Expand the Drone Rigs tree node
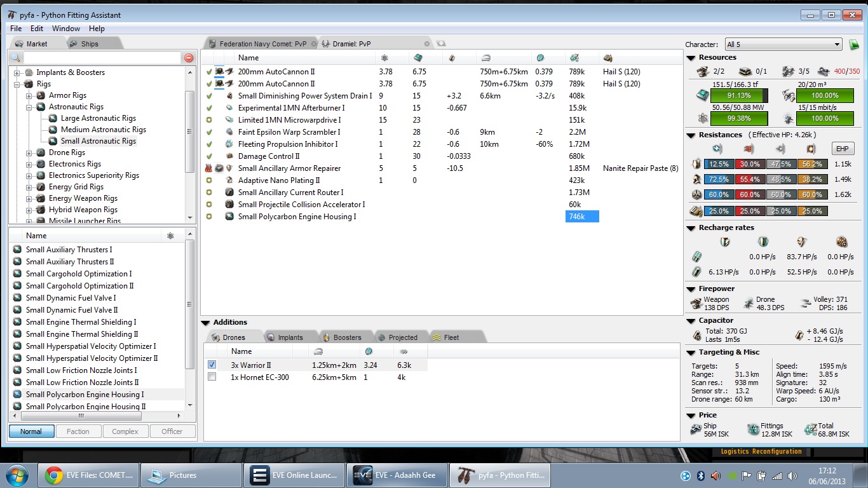Screen dimensions: 868x488 [29, 152]
